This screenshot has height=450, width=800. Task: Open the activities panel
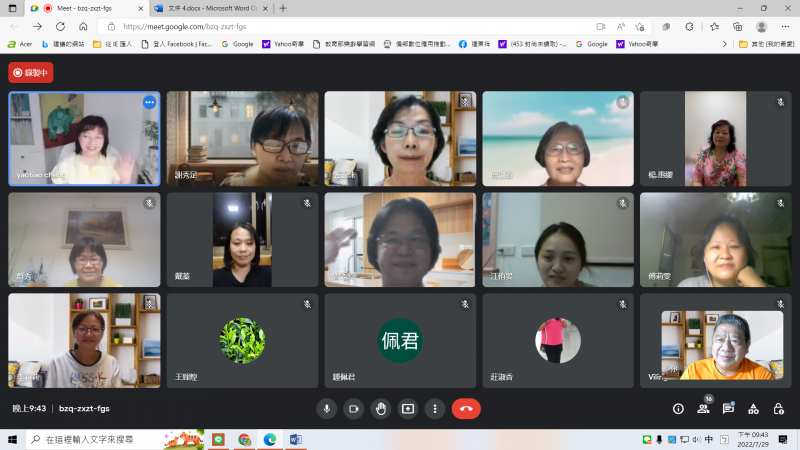point(753,409)
